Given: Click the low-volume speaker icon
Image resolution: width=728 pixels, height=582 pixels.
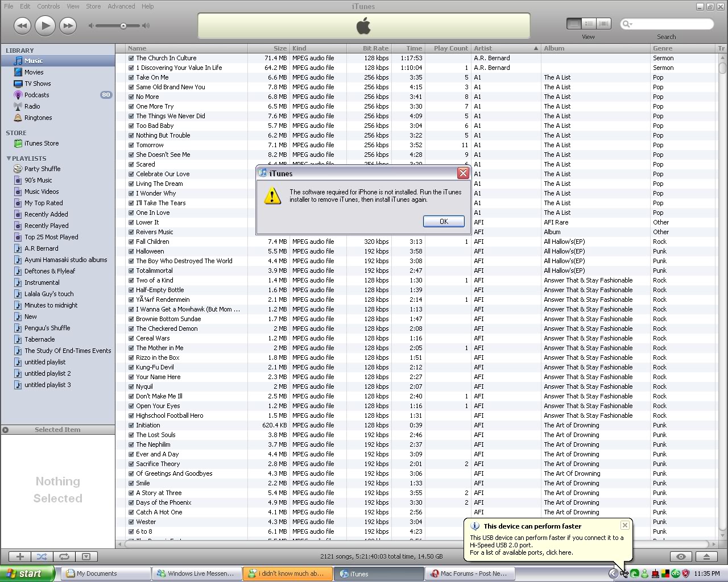Looking at the screenshot, I should tap(91, 26).
